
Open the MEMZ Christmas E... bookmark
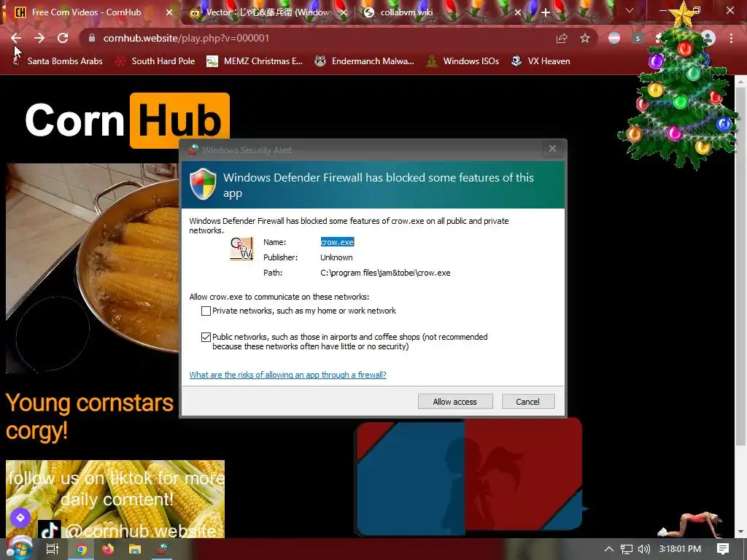coord(255,61)
